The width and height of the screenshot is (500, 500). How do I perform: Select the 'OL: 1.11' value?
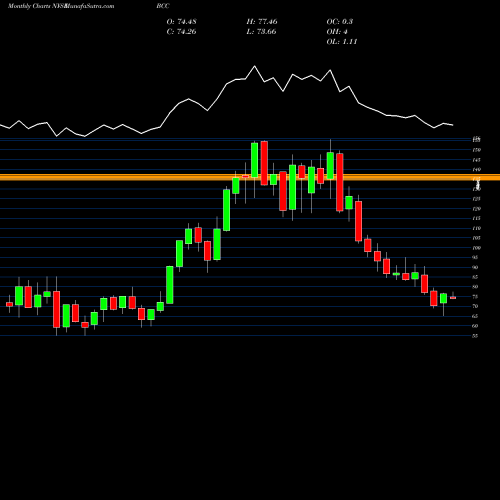click(342, 42)
